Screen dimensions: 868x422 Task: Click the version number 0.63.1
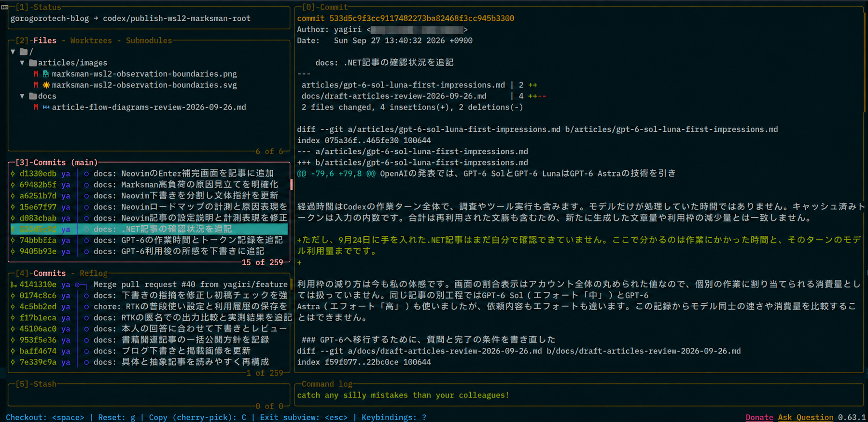tap(852, 417)
